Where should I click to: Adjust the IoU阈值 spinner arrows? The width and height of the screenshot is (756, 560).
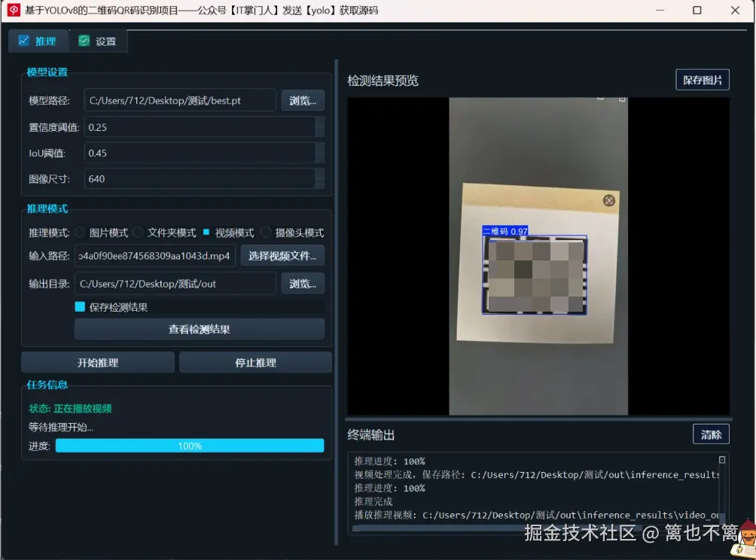[x=320, y=154]
